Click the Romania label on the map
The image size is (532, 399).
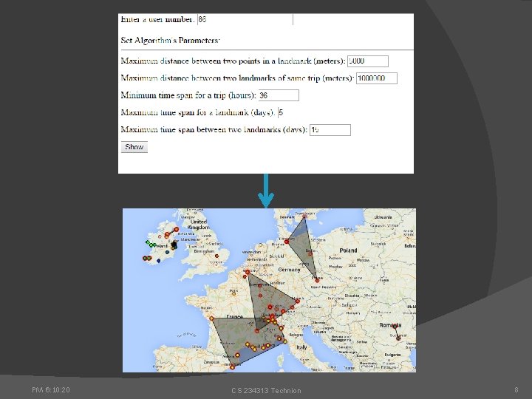[x=390, y=325]
